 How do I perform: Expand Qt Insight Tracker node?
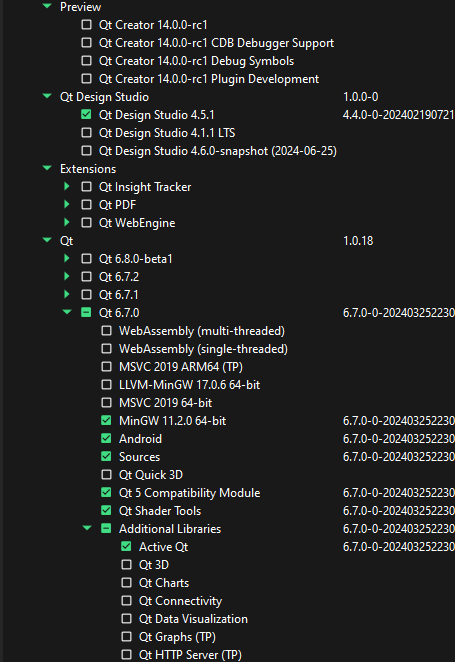click(66, 186)
